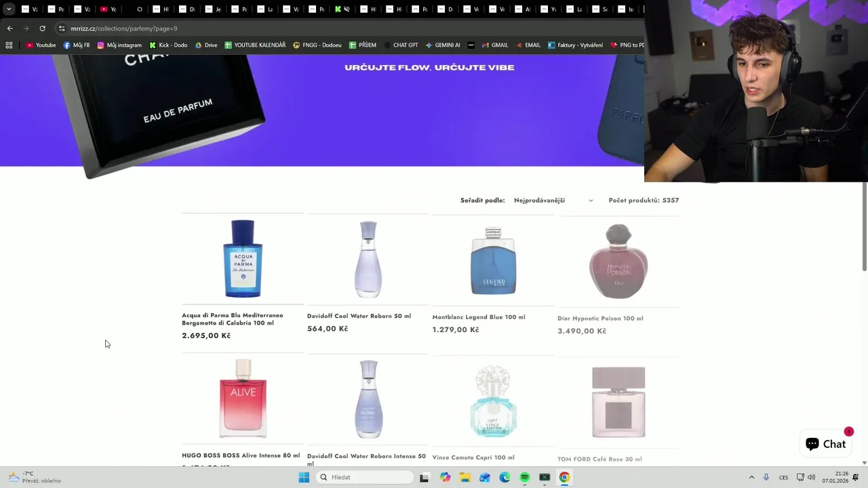Open the CHAT GPT bookmark
Image resolution: width=868 pixels, height=488 pixels.
401,45
